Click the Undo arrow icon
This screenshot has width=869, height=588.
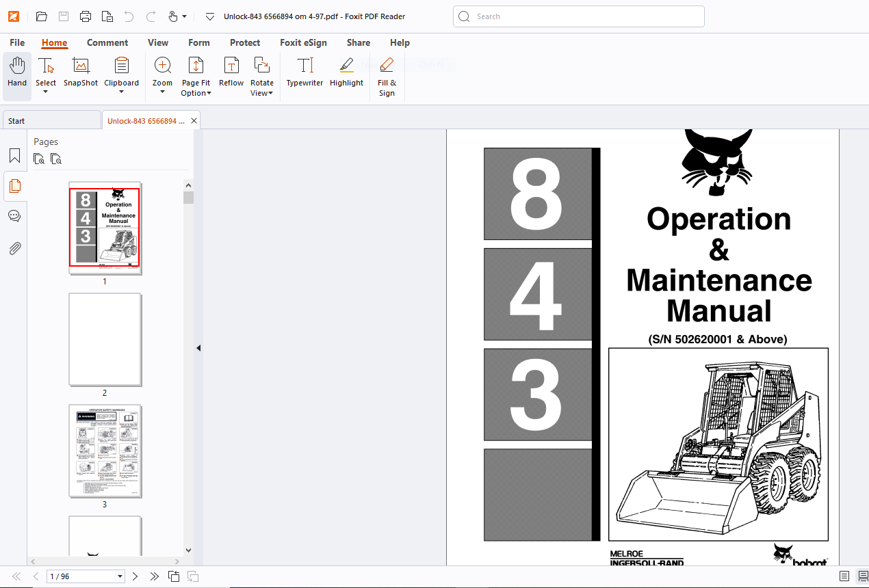point(129,16)
